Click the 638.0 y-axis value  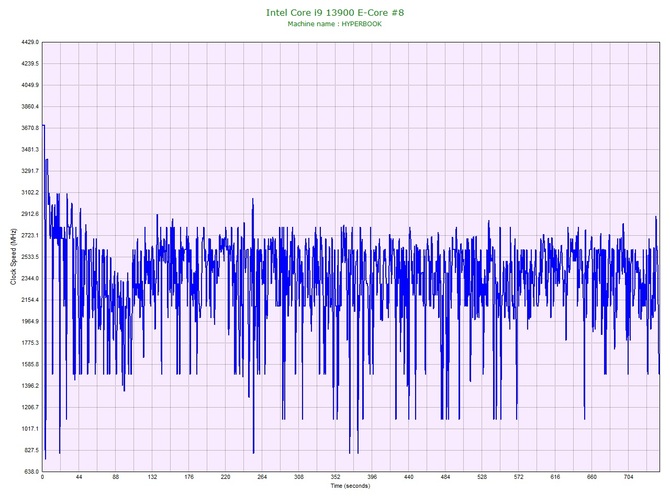coord(31,471)
